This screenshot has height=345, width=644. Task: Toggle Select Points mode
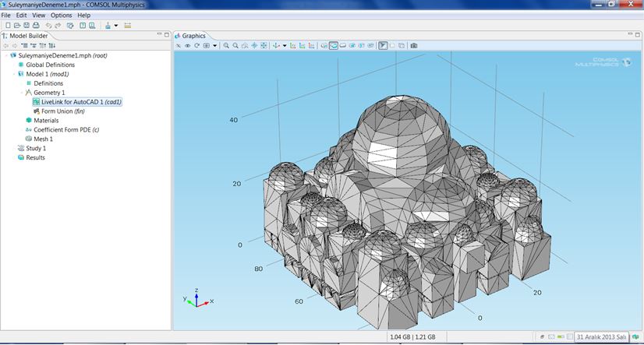tap(352, 45)
